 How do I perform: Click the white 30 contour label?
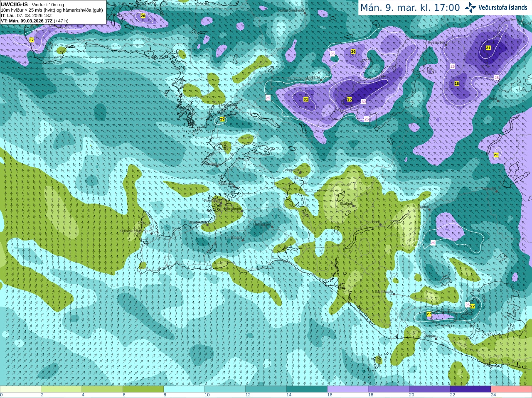click(x=364, y=102)
